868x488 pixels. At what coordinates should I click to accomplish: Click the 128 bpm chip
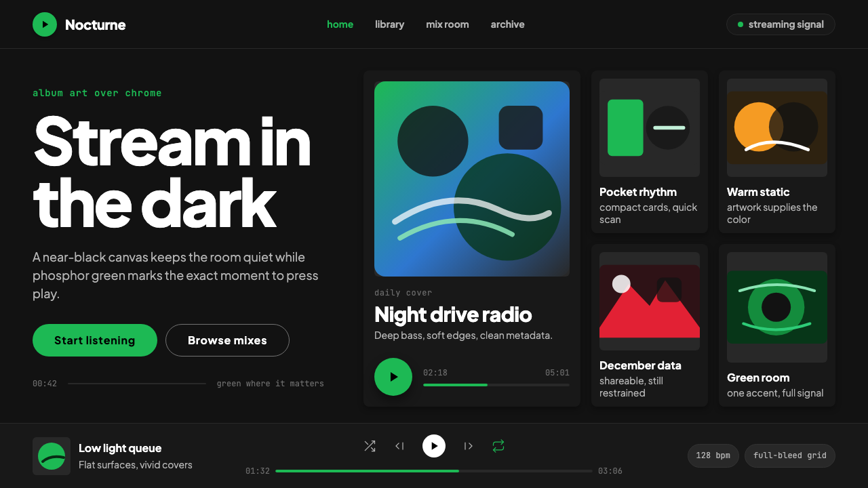click(x=713, y=455)
